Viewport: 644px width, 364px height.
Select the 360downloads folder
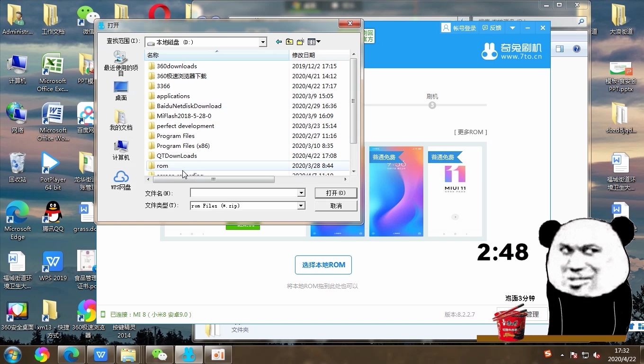point(177,66)
